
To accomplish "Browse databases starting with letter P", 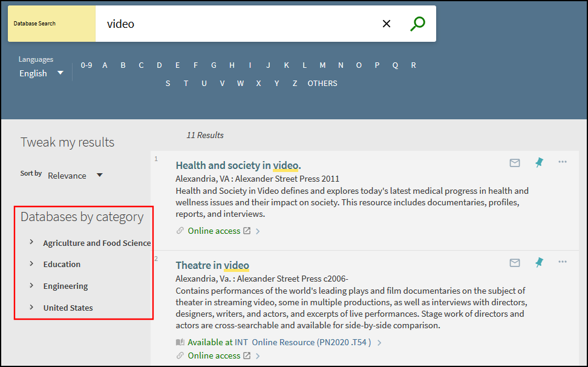I will coord(377,65).
